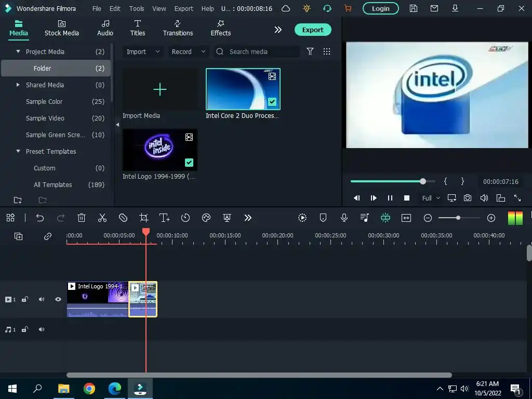Image resolution: width=532 pixels, height=399 pixels.
Task: Open the color palette tool
Action: pyautogui.click(x=206, y=218)
